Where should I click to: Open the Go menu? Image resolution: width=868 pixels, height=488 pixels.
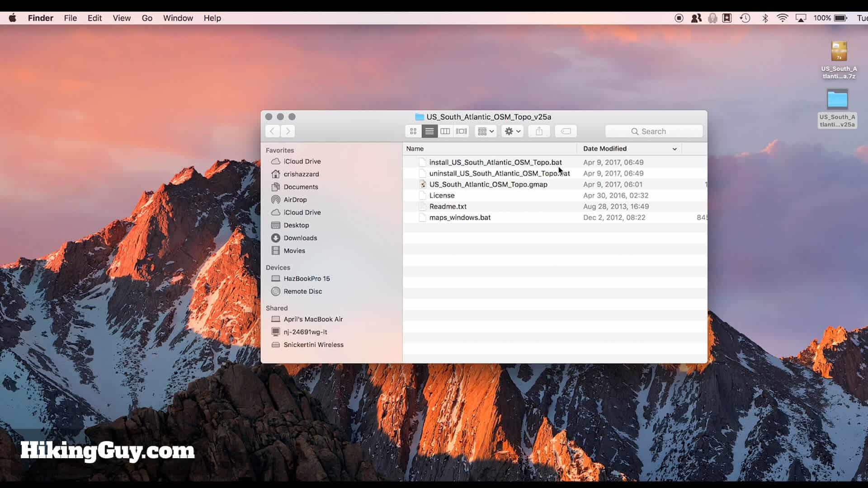click(147, 18)
